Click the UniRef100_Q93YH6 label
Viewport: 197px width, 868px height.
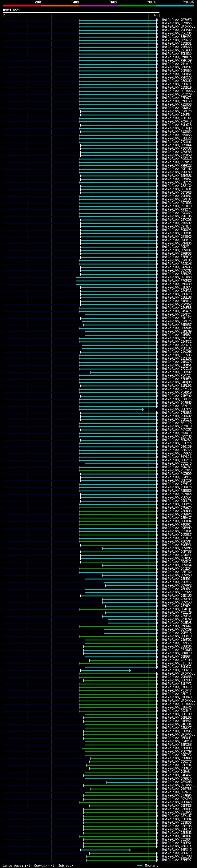pos(177,436)
